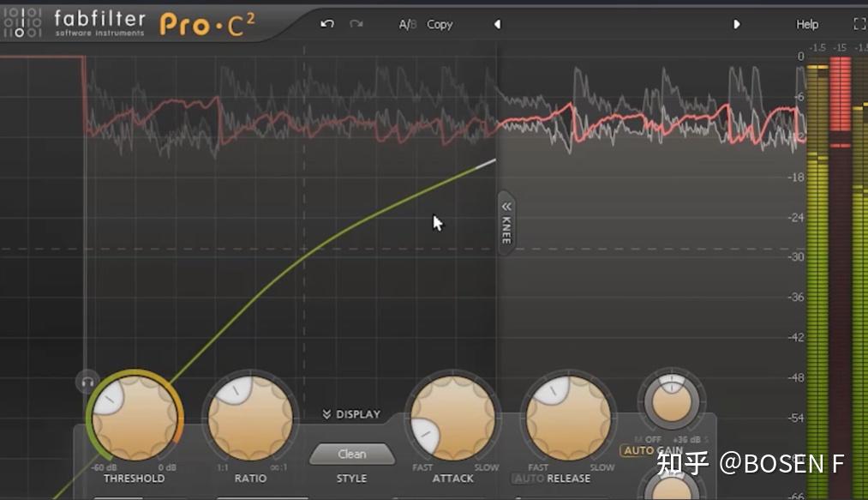Open the Clean STYLE selector
This screenshot has height=500, width=868.
[x=351, y=453]
